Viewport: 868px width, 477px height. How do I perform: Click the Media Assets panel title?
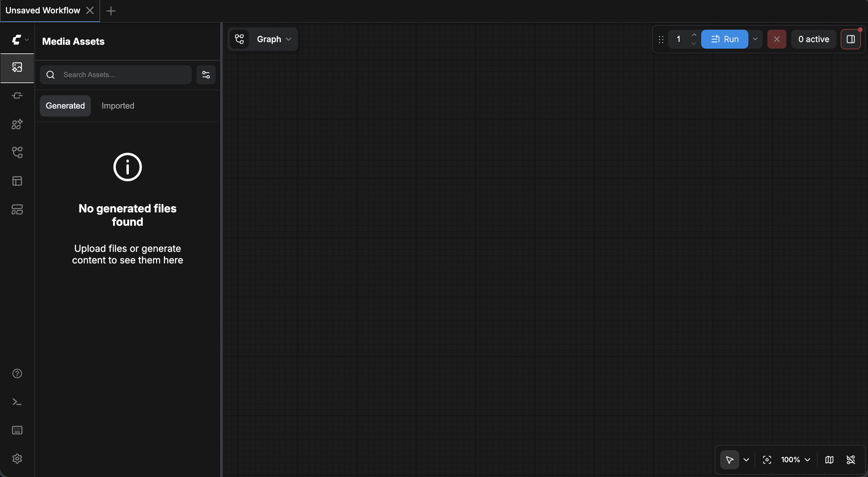pos(73,41)
